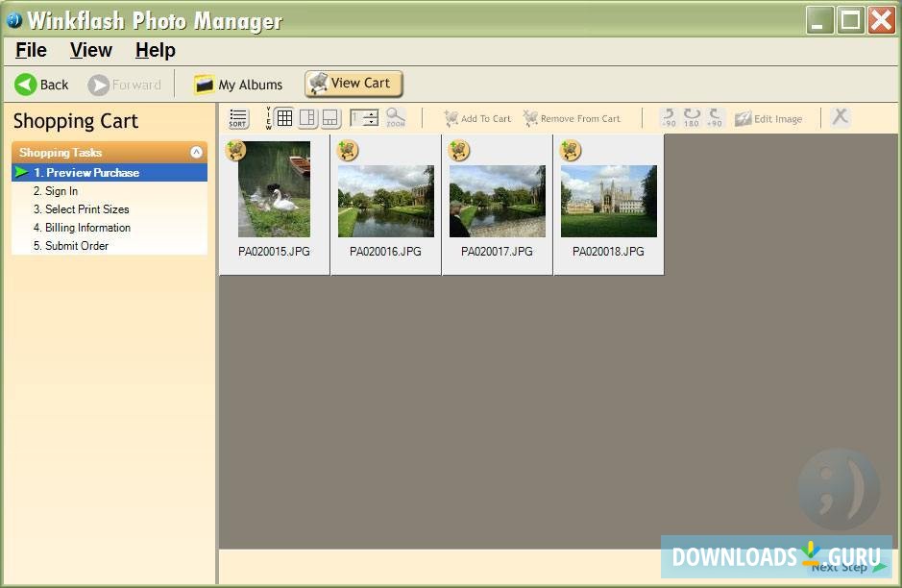Viewport: 902px width, 588px height.
Task: Click the X delete icon in toolbar
Action: coord(840,117)
